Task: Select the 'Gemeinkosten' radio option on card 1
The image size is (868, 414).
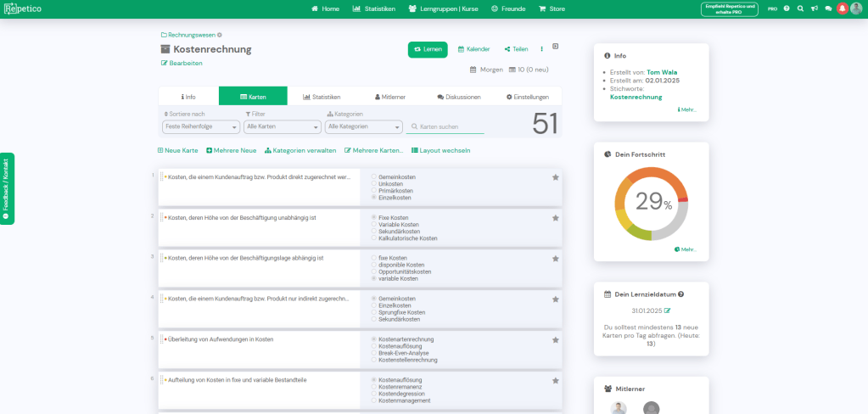Action: coord(374,177)
